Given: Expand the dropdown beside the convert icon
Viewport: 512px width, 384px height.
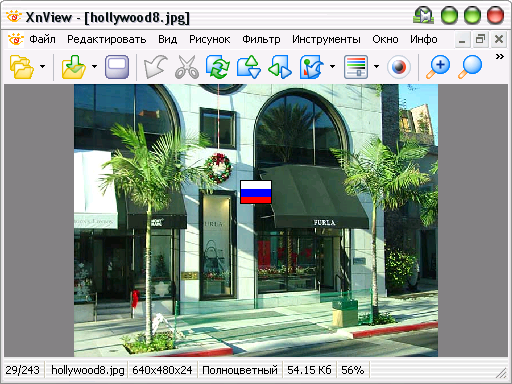Looking at the screenshot, I should click(x=332, y=66).
